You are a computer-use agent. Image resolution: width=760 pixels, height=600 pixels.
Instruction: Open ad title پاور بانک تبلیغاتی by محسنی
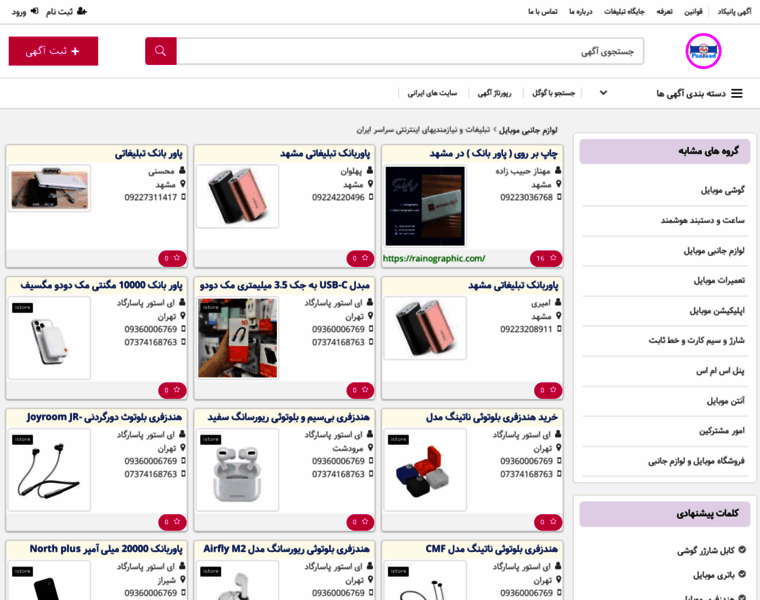click(x=149, y=154)
